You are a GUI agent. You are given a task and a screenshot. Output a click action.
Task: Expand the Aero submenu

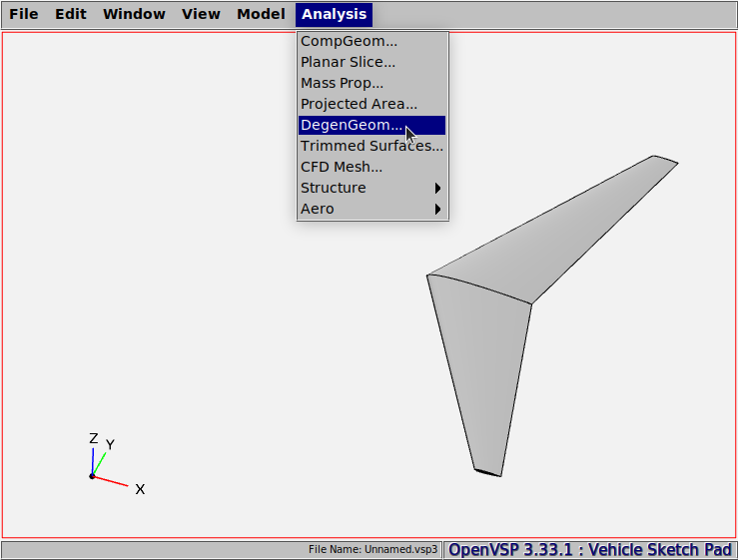(x=371, y=209)
